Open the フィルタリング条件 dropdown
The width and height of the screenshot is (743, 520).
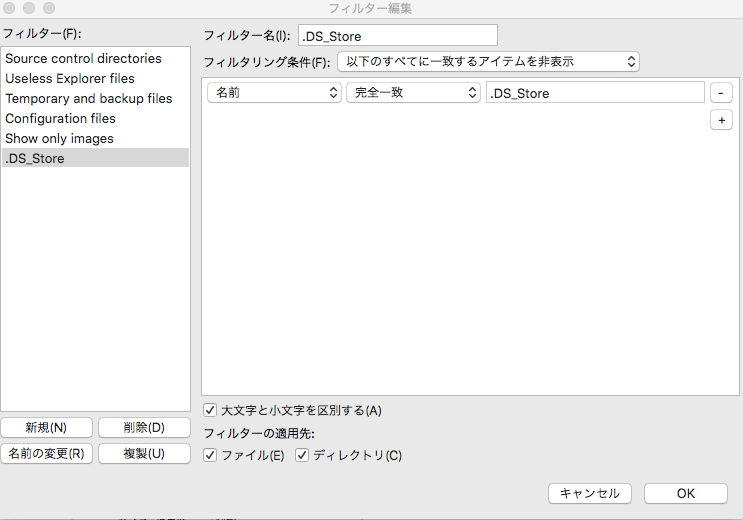tap(488, 62)
